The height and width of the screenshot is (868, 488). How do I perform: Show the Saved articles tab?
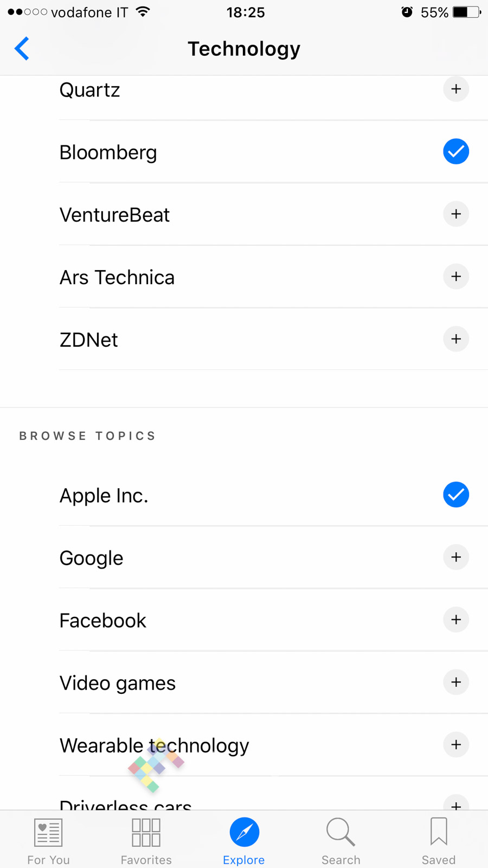pyautogui.click(x=439, y=840)
